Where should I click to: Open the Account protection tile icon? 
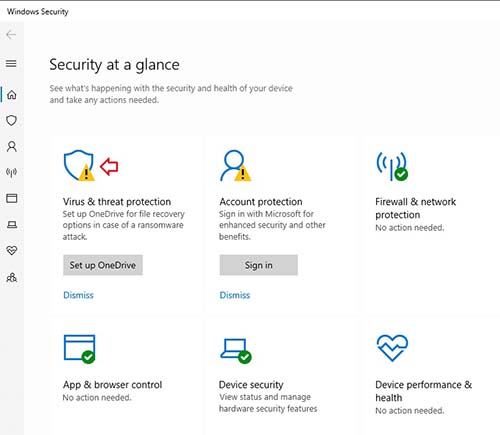tap(236, 166)
